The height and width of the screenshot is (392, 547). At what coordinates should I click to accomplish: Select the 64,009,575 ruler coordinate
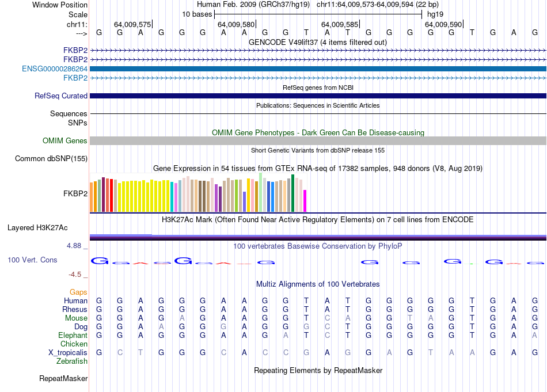(x=132, y=24)
